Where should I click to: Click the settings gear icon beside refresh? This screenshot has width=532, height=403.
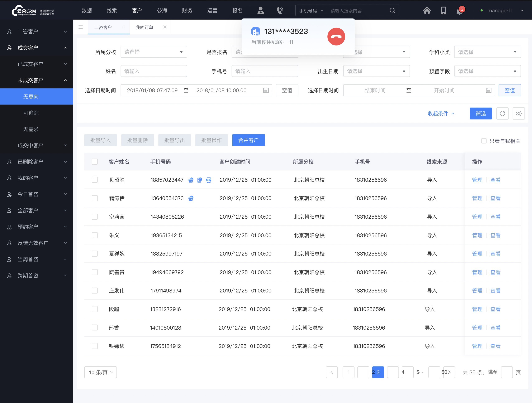point(518,113)
